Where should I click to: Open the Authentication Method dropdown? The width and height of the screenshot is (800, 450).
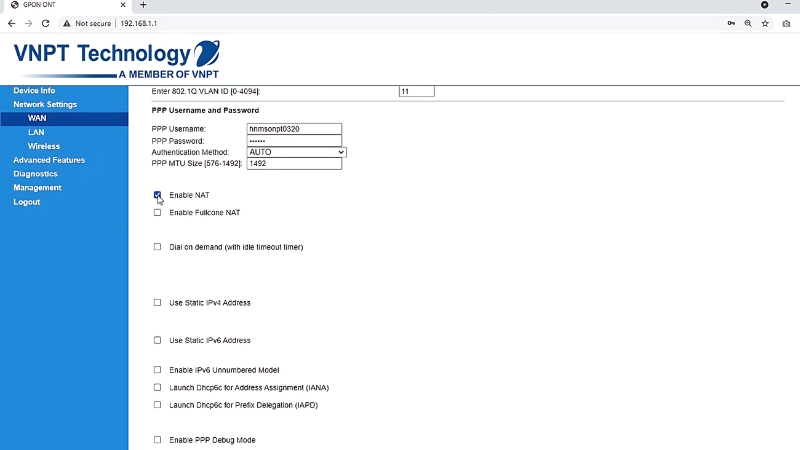point(296,152)
